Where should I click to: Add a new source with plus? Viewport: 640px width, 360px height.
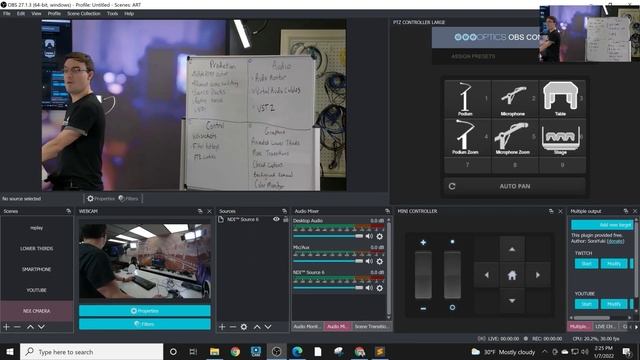click(222, 327)
